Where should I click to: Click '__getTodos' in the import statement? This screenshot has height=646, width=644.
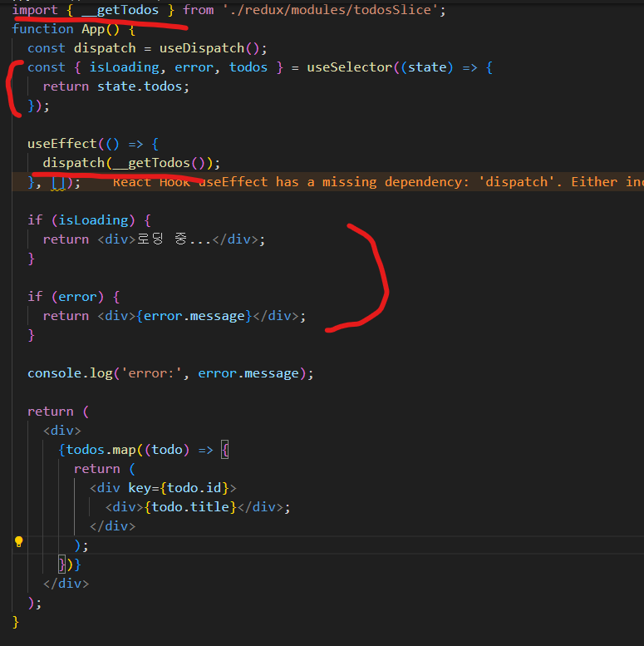pos(120,10)
